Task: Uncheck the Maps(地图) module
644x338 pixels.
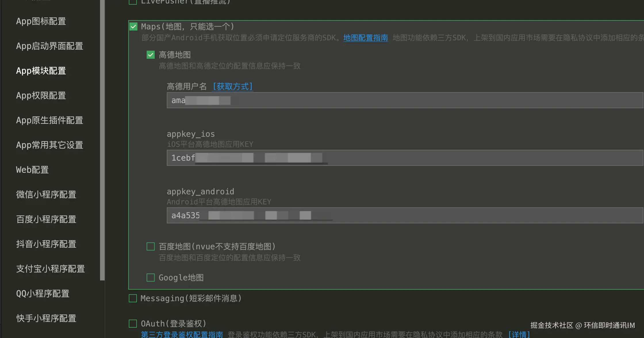Action: [x=133, y=26]
